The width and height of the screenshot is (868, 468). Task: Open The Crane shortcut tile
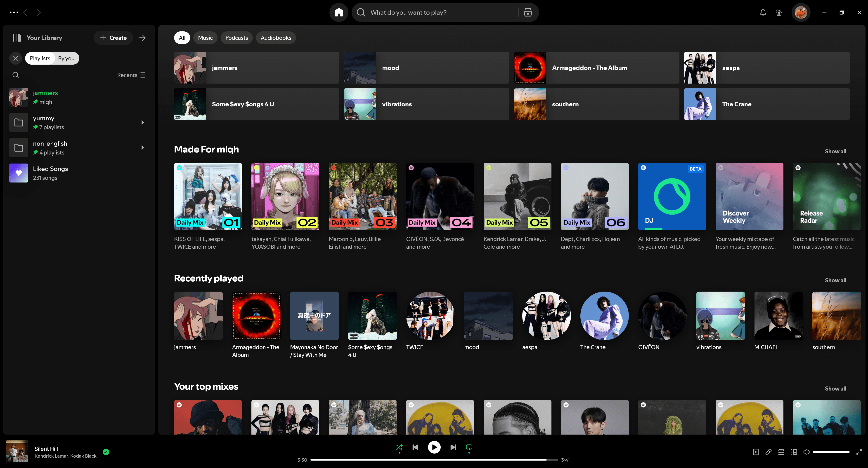(x=767, y=104)
